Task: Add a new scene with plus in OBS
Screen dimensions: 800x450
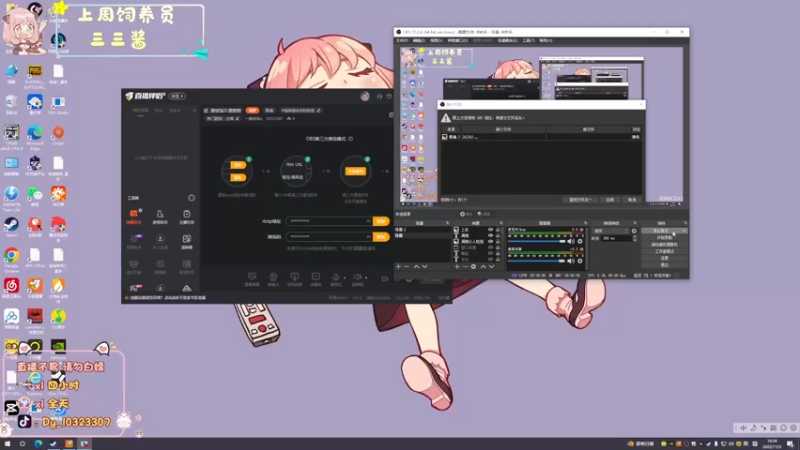Action: tap(398, 266)
